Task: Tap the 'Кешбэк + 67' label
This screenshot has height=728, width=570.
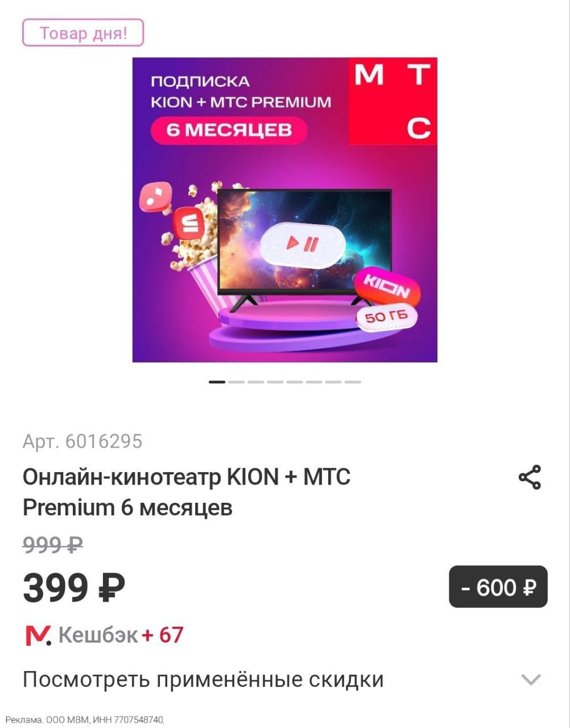Action: coord(121,635)
